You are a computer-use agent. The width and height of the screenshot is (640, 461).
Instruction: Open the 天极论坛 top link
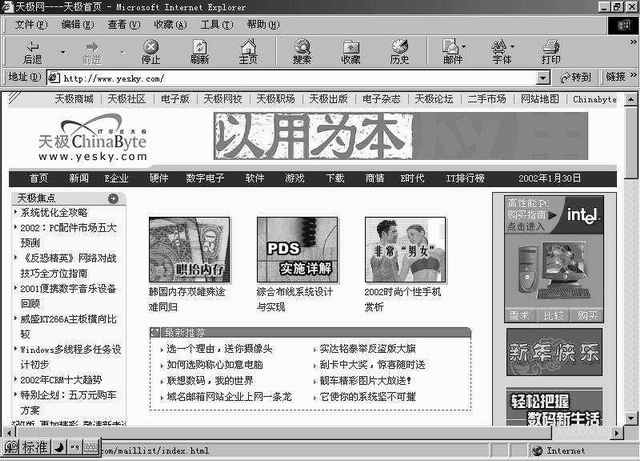[x=434, y=99]
